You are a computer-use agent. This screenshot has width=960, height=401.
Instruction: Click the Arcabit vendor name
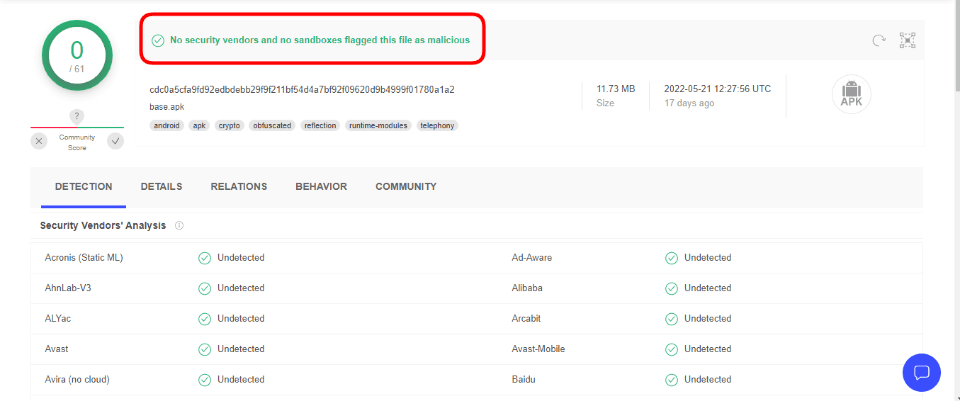(527, 319)
